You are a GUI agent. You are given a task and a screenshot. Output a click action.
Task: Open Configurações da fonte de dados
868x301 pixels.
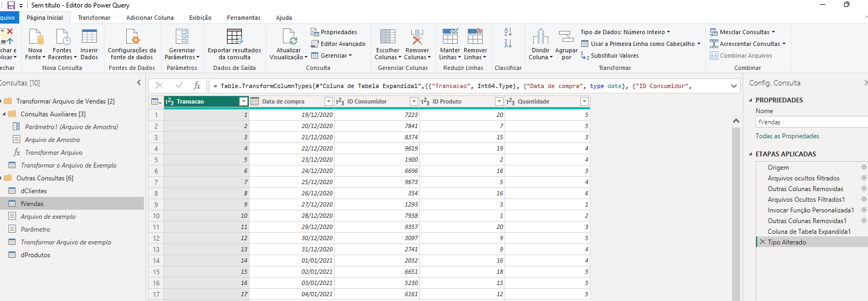tap(132, 44)
